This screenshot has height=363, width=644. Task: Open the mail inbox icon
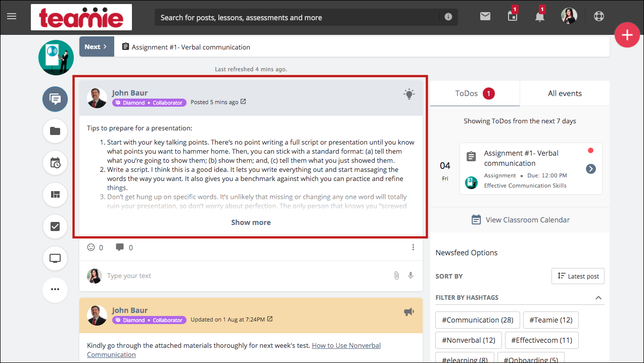[x=485, y=17]
